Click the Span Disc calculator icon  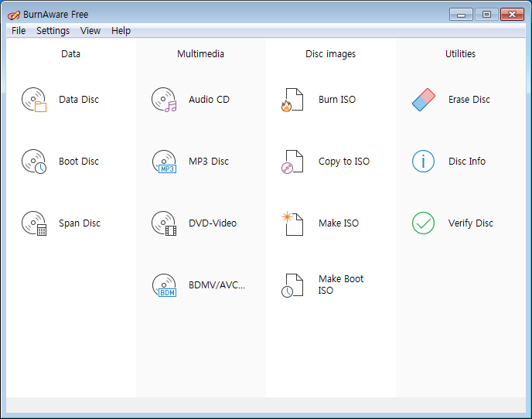tap(34, 223)
